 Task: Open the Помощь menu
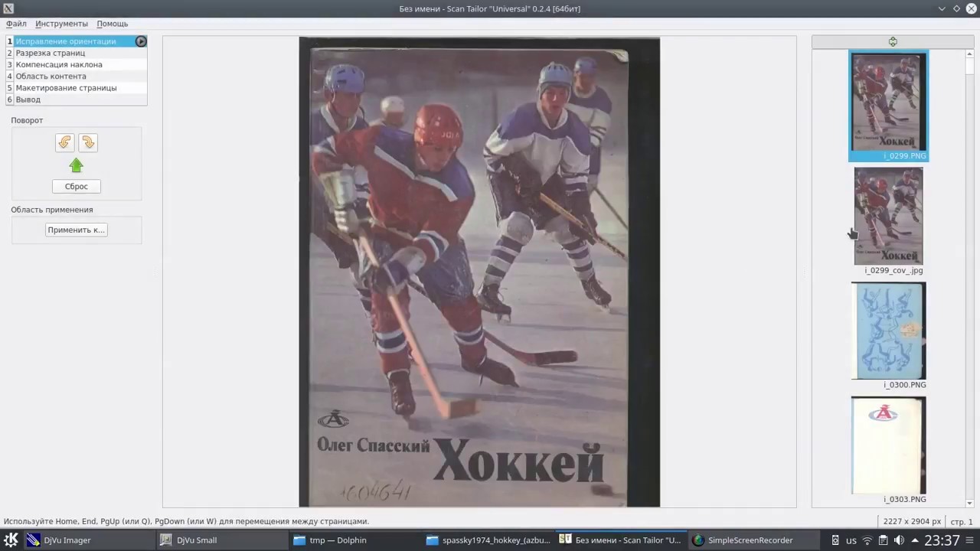pyautogui.click(x=112, y=24)
